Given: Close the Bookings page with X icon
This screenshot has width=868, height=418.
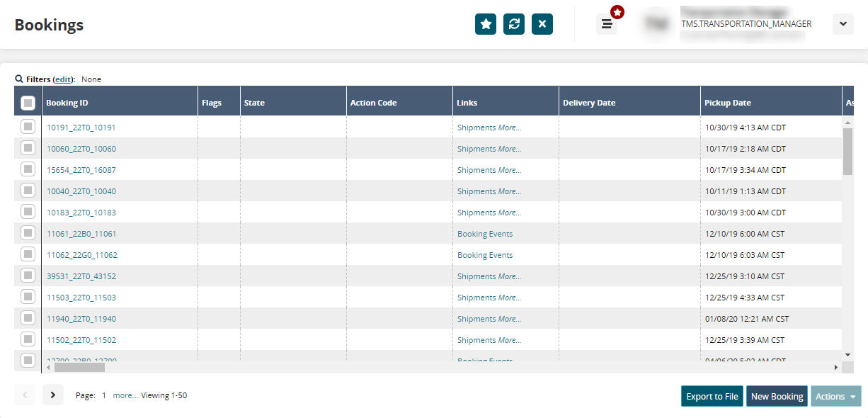Looking at the screenshot, I should pos(542,24).
